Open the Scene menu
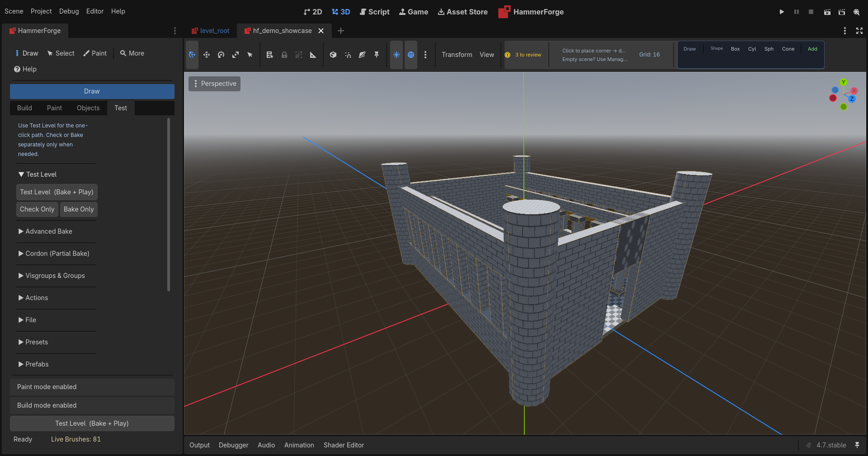Viewport: 868px width, 456px height. pos(14,11)
